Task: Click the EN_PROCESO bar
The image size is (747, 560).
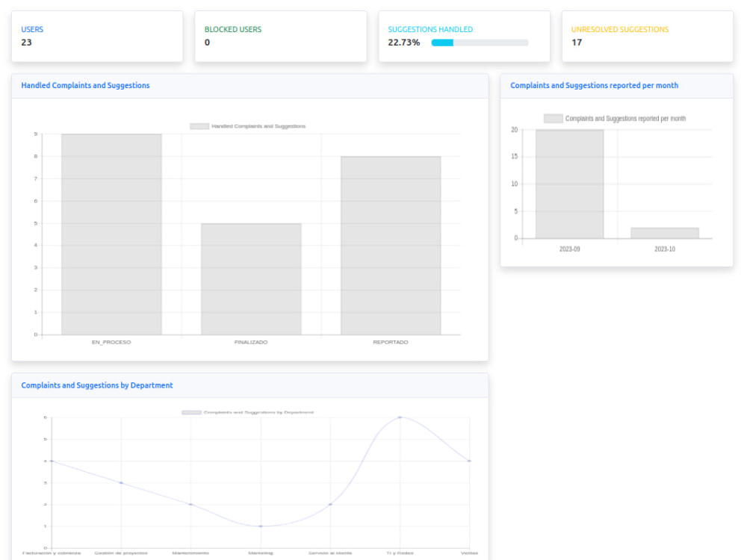Action: (x=111, y=234)
